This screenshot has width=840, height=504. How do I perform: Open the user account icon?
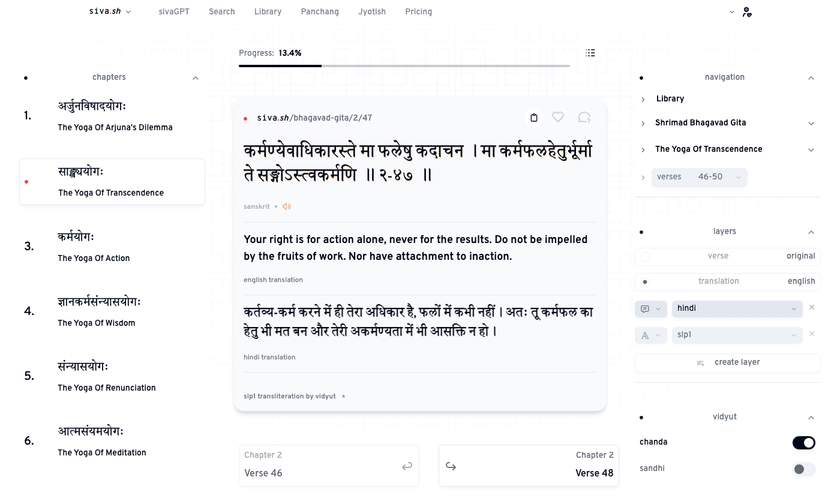[747, 12]
